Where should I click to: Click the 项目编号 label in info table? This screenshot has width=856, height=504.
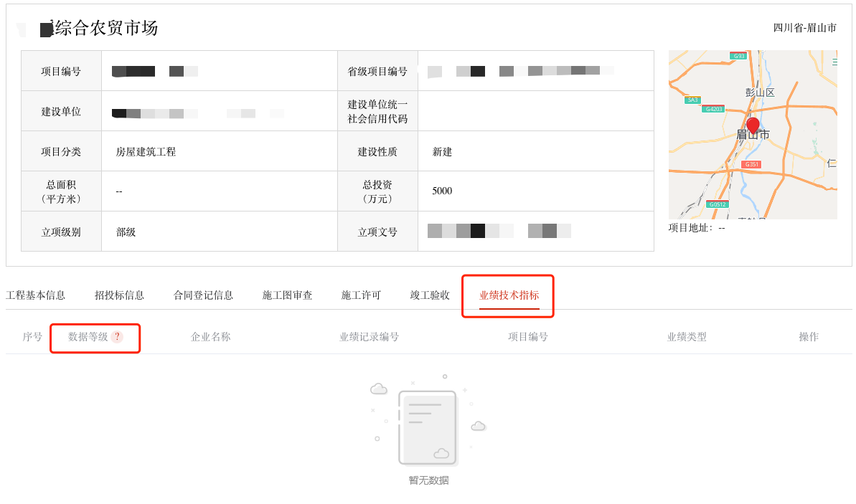coord(61,72)
